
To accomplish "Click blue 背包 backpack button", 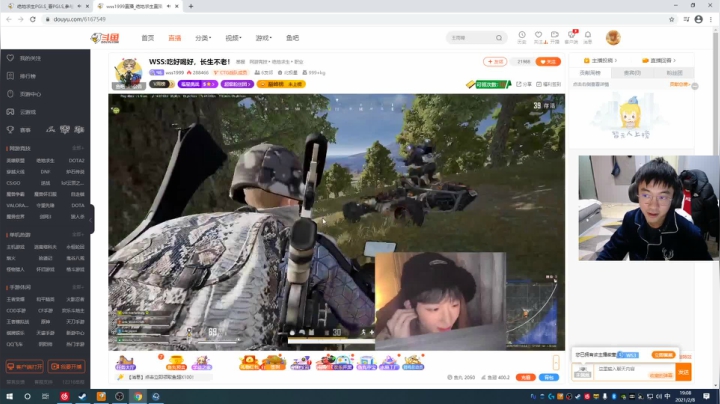I will pyautogui.click(x=549, y=377).
